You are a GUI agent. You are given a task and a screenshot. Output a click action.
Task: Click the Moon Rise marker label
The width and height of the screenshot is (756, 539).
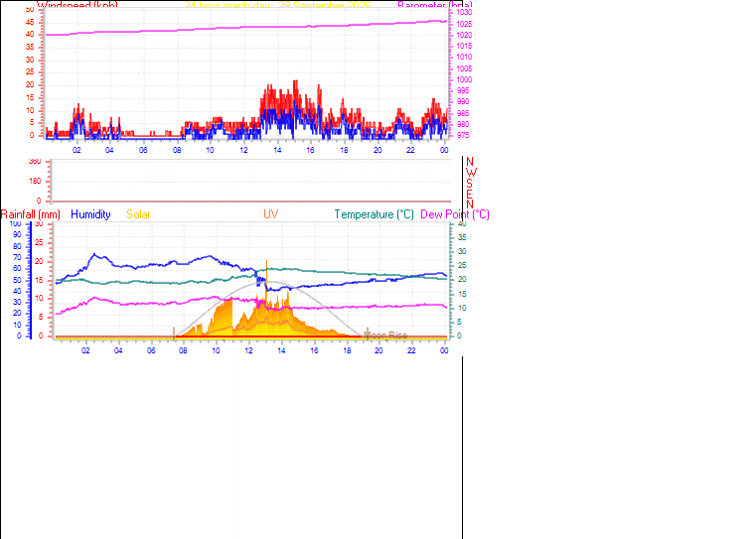pos(385,336)
